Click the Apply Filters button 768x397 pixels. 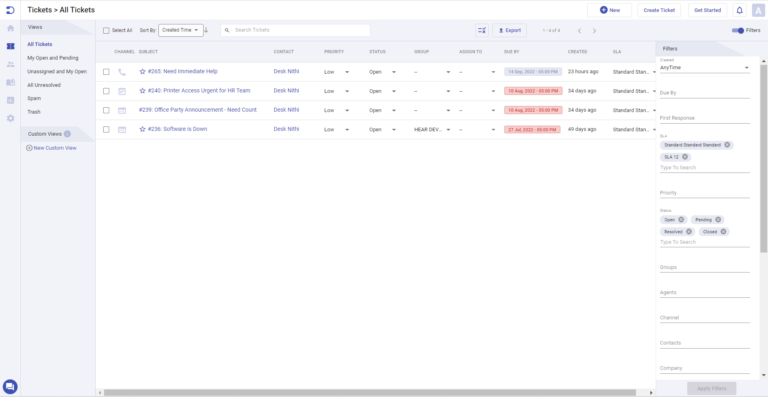click(711, 388)
